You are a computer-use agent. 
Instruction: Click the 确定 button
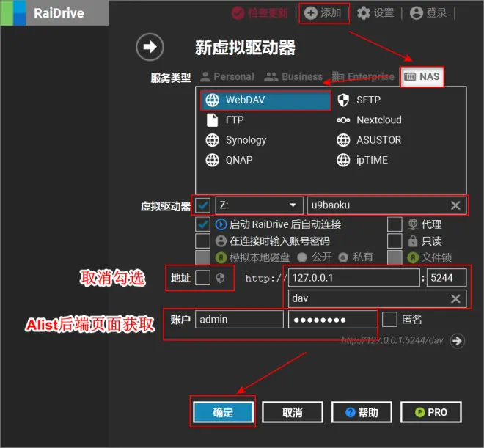[x=223, y=412]
